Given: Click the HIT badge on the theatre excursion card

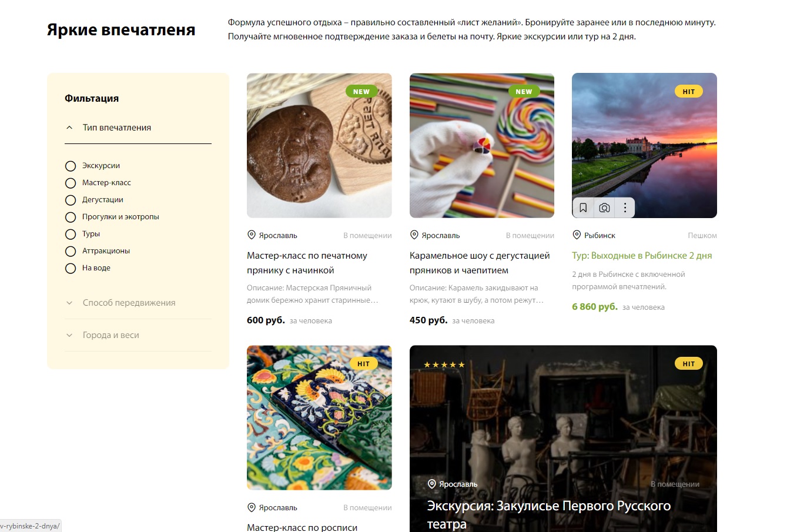Looking at the screenshot, I should coord(689,364).
